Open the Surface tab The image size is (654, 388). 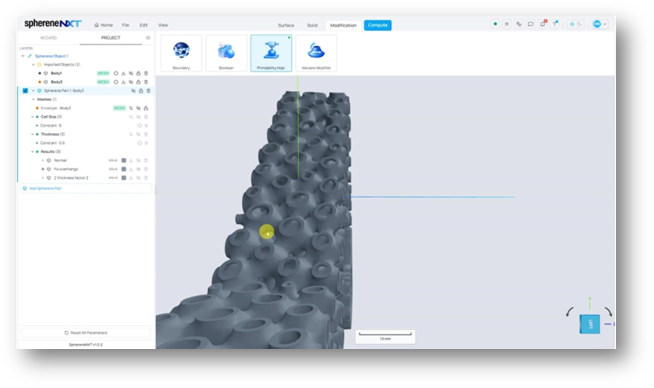[x=286, y=25]
